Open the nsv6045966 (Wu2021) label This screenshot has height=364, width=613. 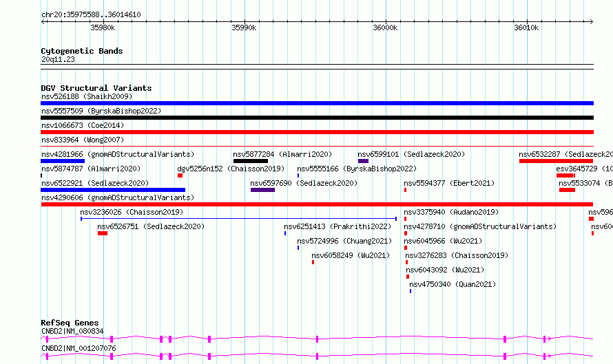443,241
